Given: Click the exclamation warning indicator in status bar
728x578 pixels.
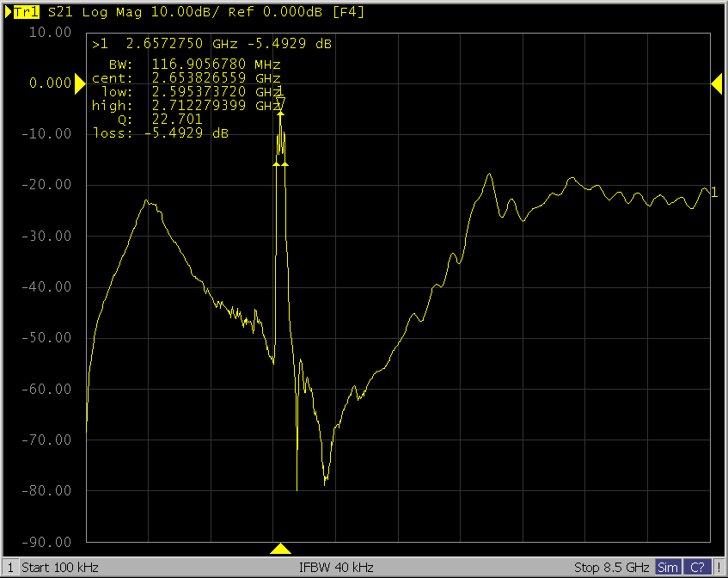Looking at the screenshot, I should pos(719,568).
